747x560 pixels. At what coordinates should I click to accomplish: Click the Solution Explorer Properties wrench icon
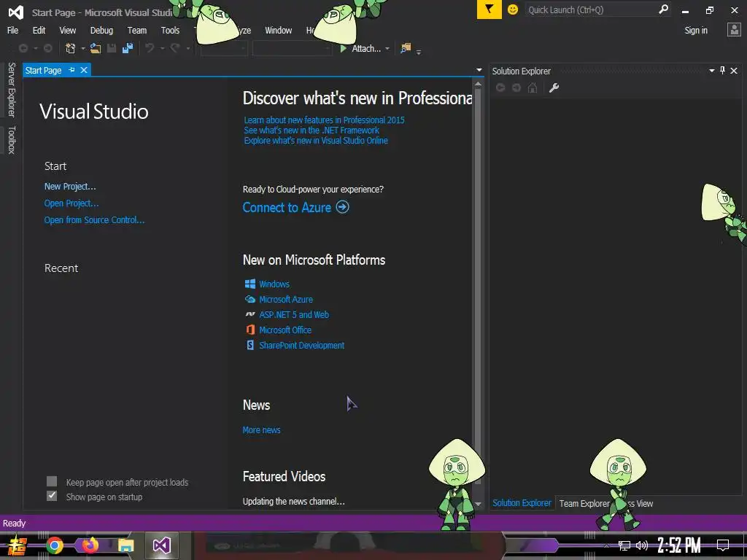tap(554, 87)
